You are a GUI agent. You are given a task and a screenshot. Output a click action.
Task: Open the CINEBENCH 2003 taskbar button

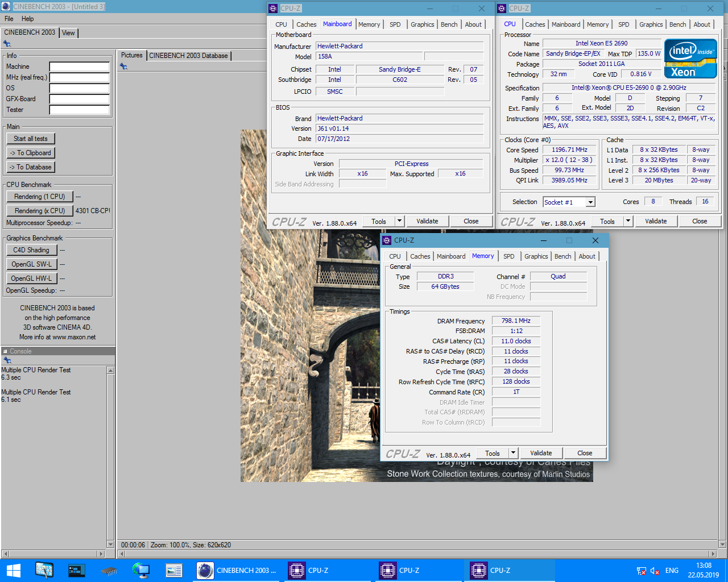click(x=237, y=570)
